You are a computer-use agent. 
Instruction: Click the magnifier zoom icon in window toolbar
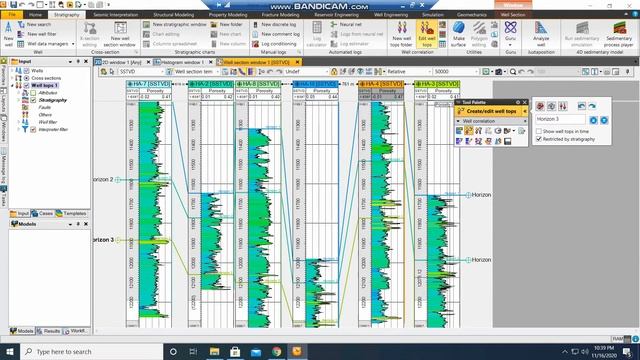[513, 72]
